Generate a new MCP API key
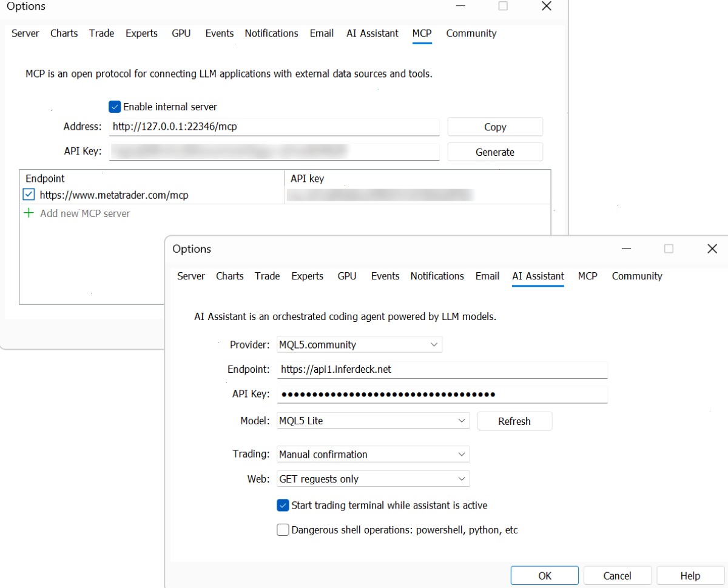Image resolution: width=728 pixels, height=588 pixels. pyautogui.click(x=495, y=152)
